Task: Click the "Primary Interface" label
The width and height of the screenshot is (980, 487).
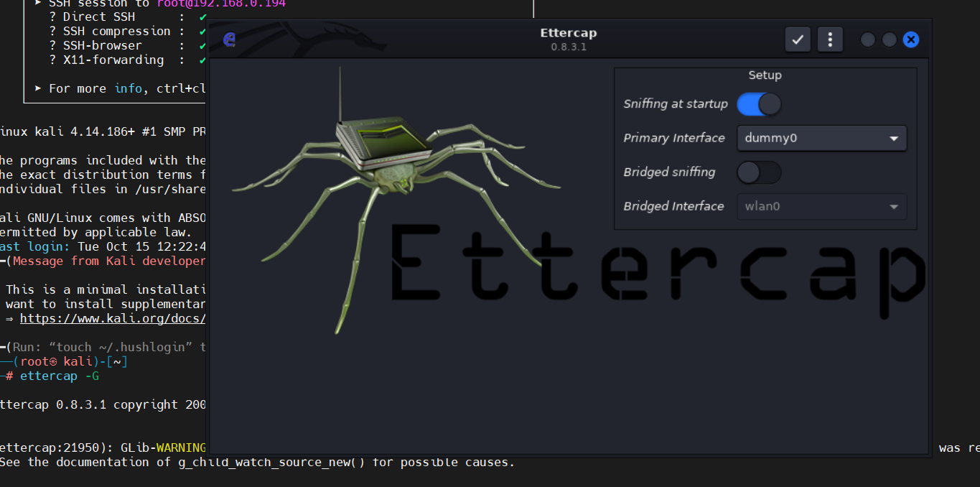Action: tap(673, 138)
